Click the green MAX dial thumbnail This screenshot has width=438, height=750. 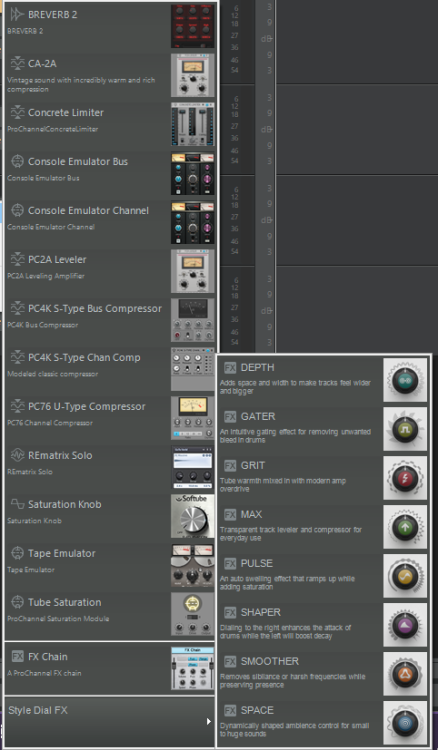[405, 527]
